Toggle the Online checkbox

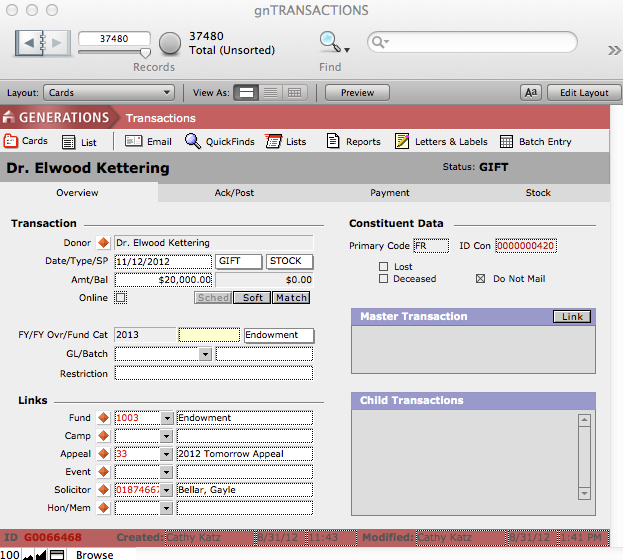[121, 297]
